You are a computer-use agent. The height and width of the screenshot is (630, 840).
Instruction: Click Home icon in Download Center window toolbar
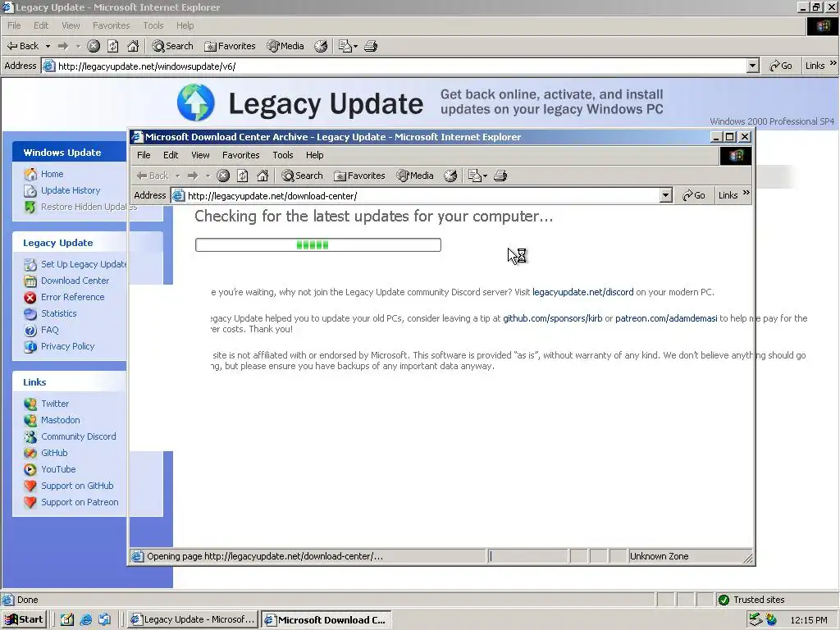(x=262, y=176)
